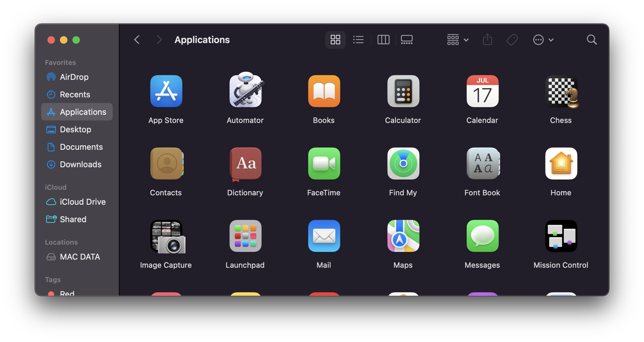Click the Calculator app icon
The width and height of the screenshot is (644, 342).
pos(403,91)
